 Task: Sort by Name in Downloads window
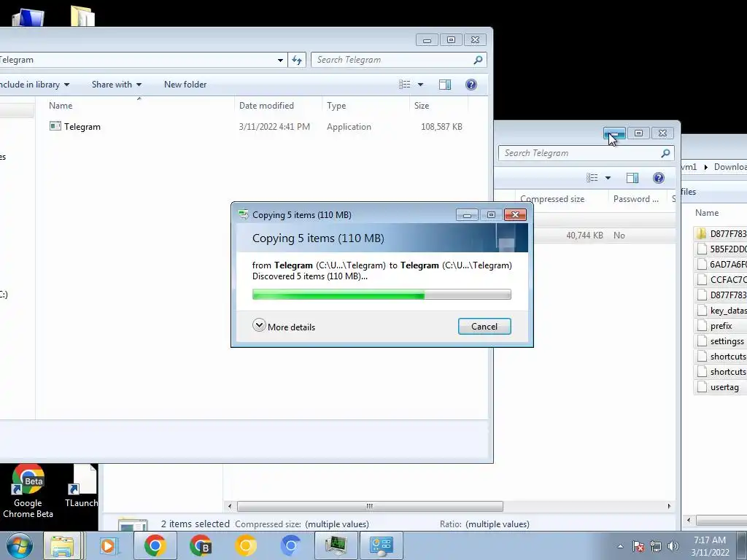(706, 213)
